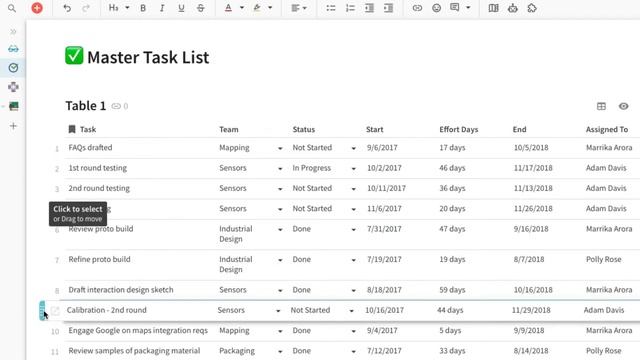
Task: Insert a bulleted list
Action: [331, 8]
